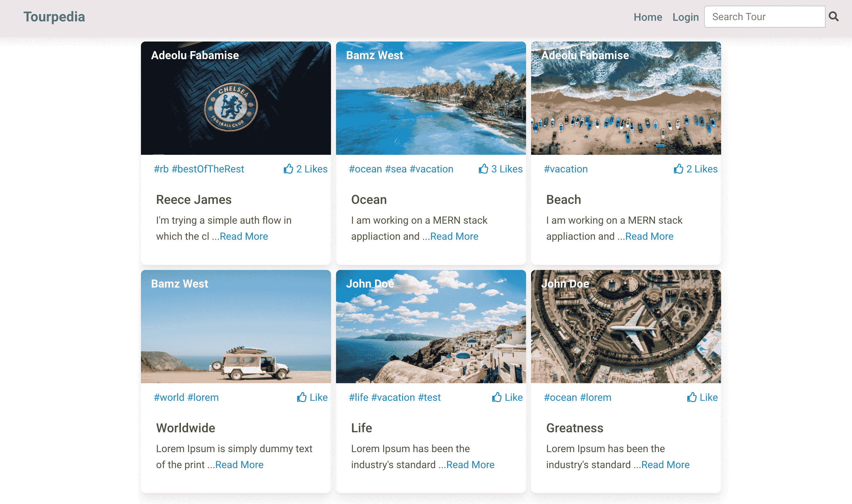Viewport: 852px width, 504px height.
Task: Click the Tourpedia brand logo
Action: pos(54,17)
